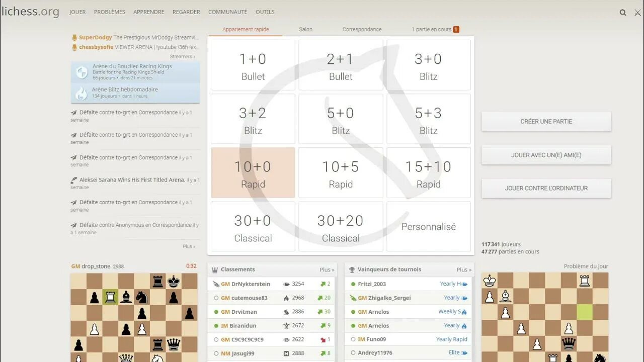
Task: Open the PROBLÈMES menu
Action: tap(110, 12)
